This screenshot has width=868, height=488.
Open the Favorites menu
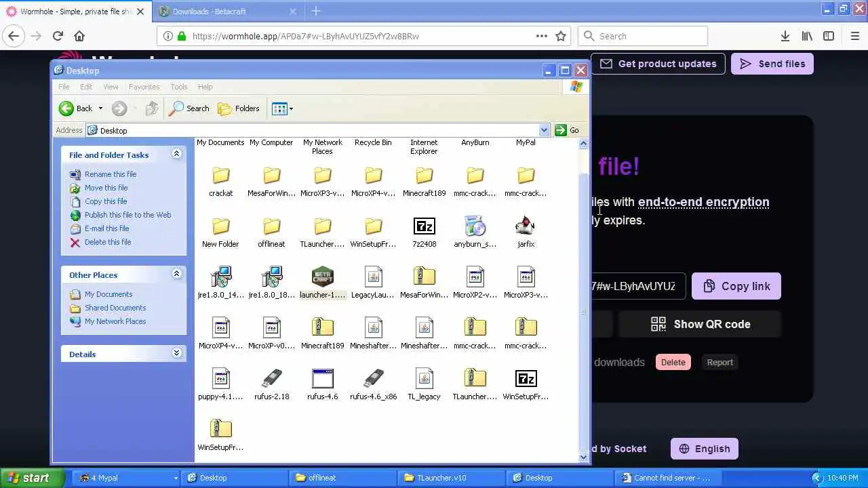[144, 87]
